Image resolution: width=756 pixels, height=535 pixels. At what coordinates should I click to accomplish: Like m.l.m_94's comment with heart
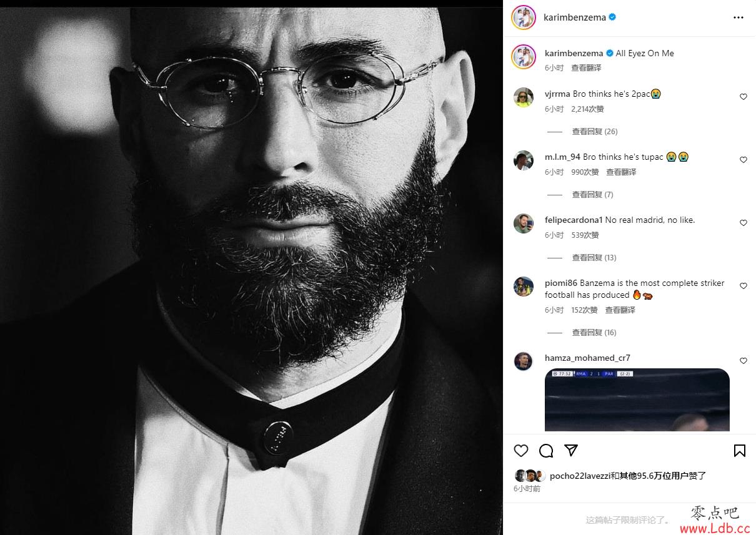click(x=744, y=160)
